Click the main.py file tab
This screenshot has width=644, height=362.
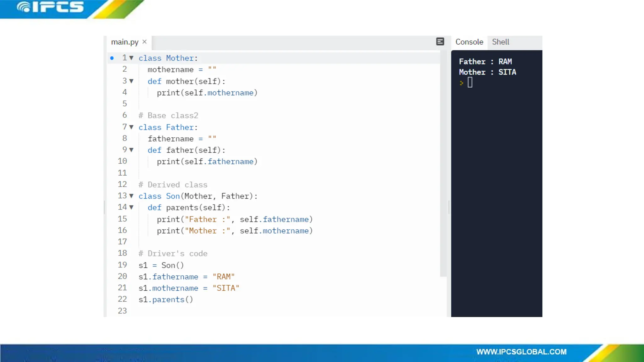[x=125, y=42]
